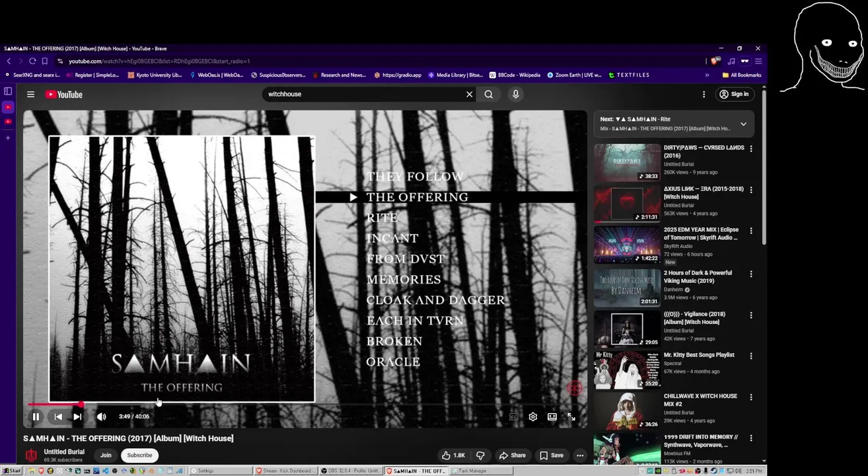Switch to Task Manager taskbar window
Viewport: 868px width, 476px height.
(482, 471)
